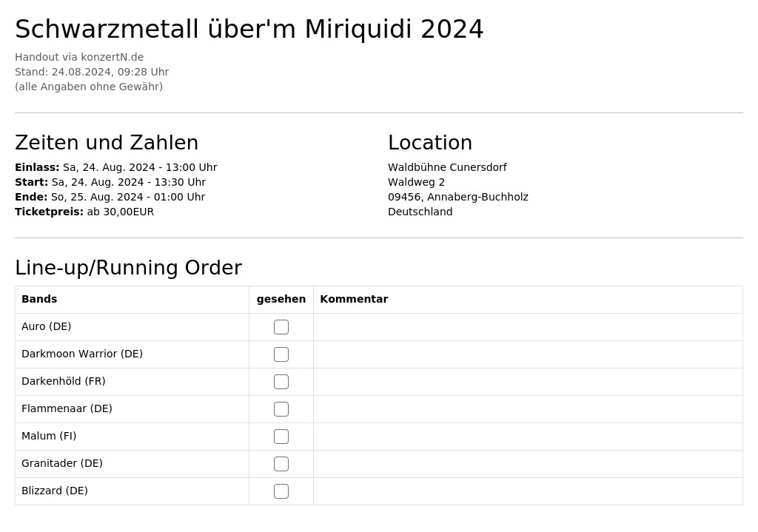Click the Granitader (DE) band name
Screen dimensions: 758x532
(x=62, y=463)
